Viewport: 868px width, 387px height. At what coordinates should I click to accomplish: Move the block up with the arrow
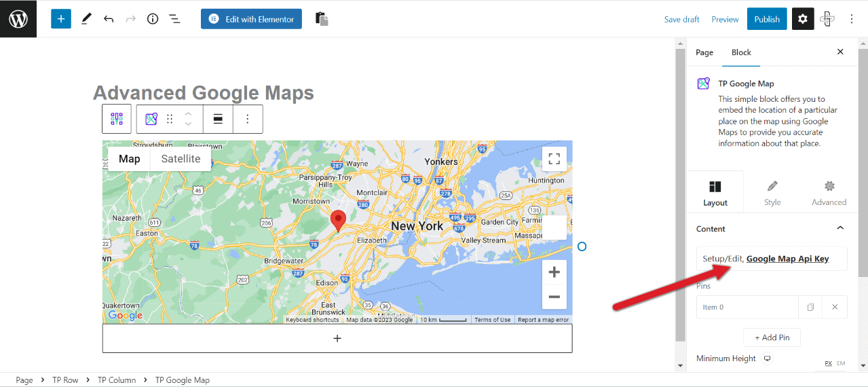coord(189,113)
